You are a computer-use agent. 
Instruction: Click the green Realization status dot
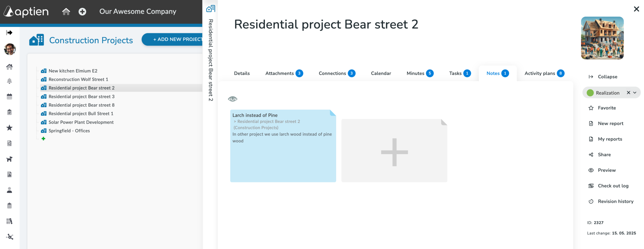590,93
